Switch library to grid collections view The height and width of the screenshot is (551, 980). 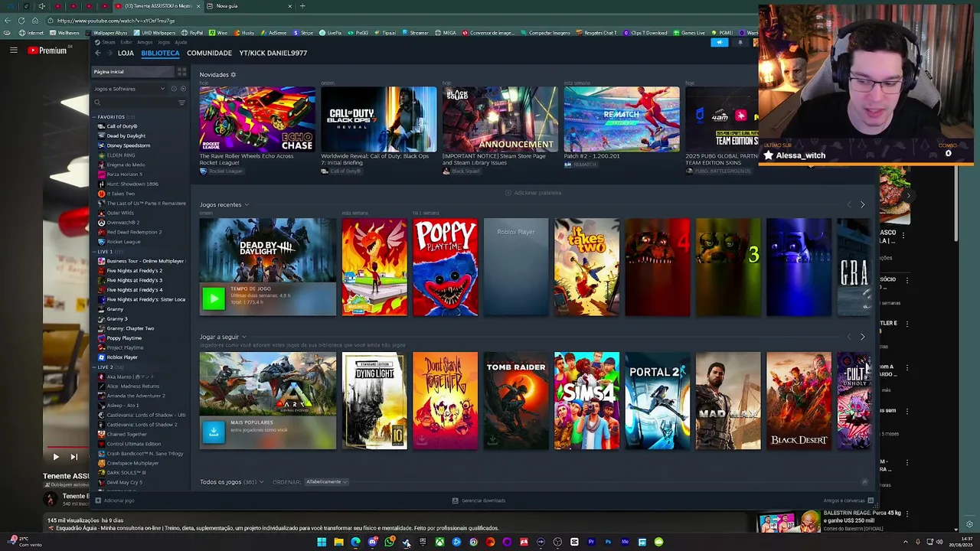(181, 72)
